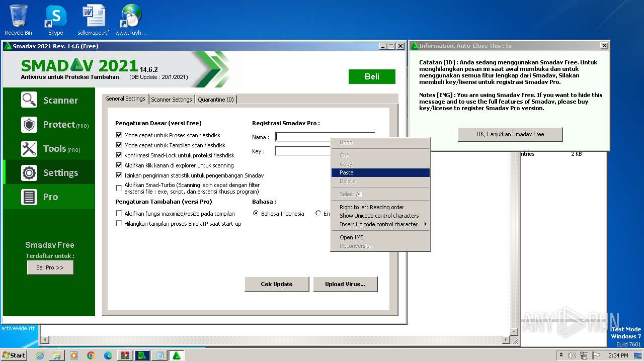Choose Right to left Reading order
Screen dimensions: 644x362
tap(380, 207)
